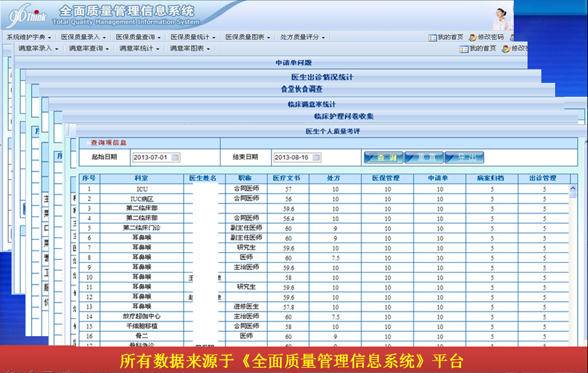Click the 查询 button

384,158
